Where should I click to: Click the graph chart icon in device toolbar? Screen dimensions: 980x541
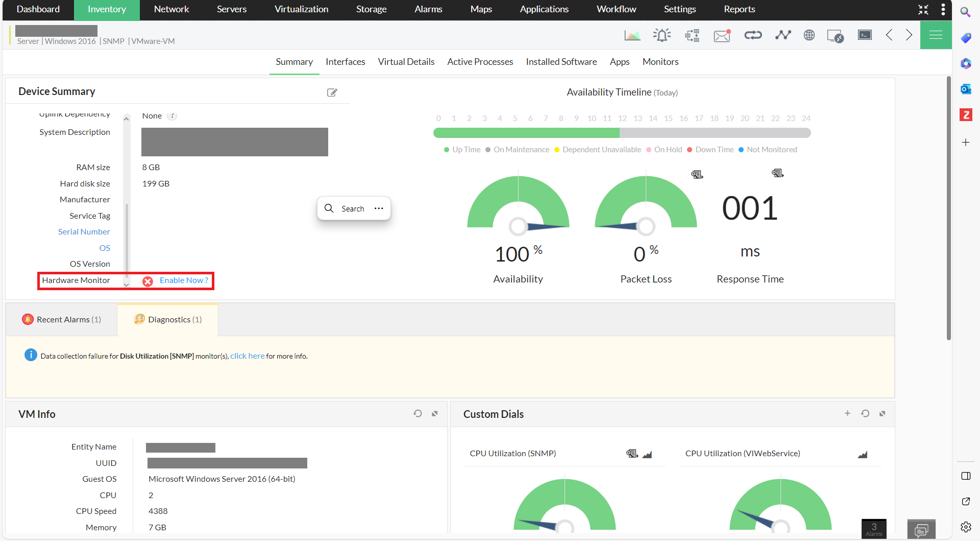632,35
